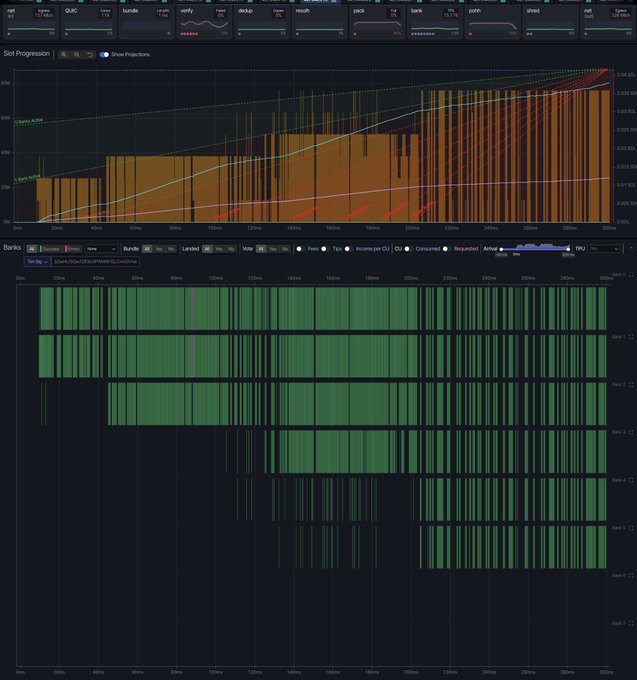
Task: Open the net (out) egress tile
Action: (x=608, y=23)
